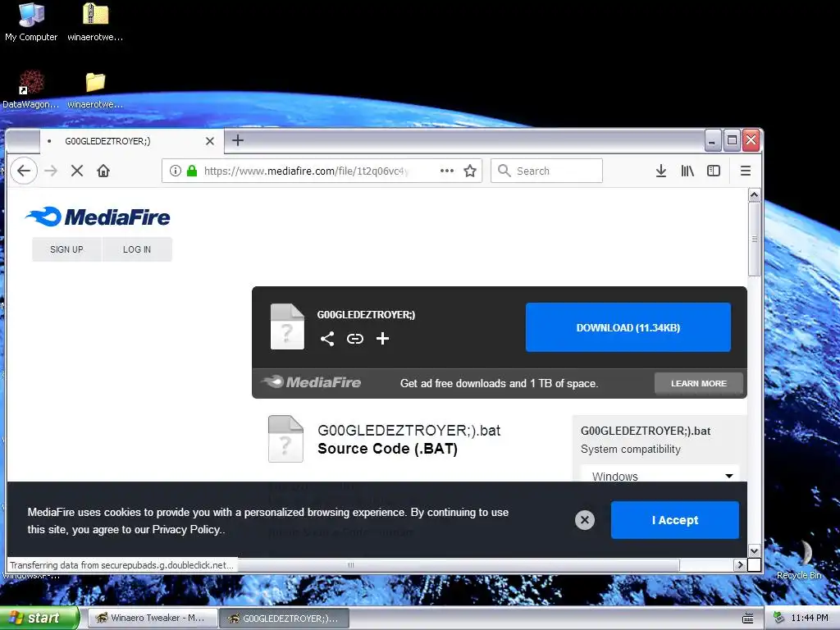Open My Computer desktop icon
Image resolution: width=840 pixels, height=630 pixels.
click(x=31, y=21)
